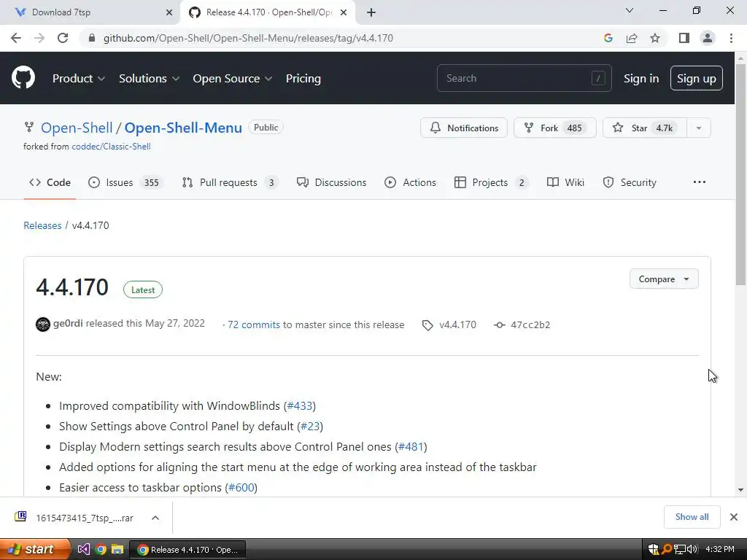Open the Open-Shell owner link
The width and height of the screenshot is (747, 560).
77,128
